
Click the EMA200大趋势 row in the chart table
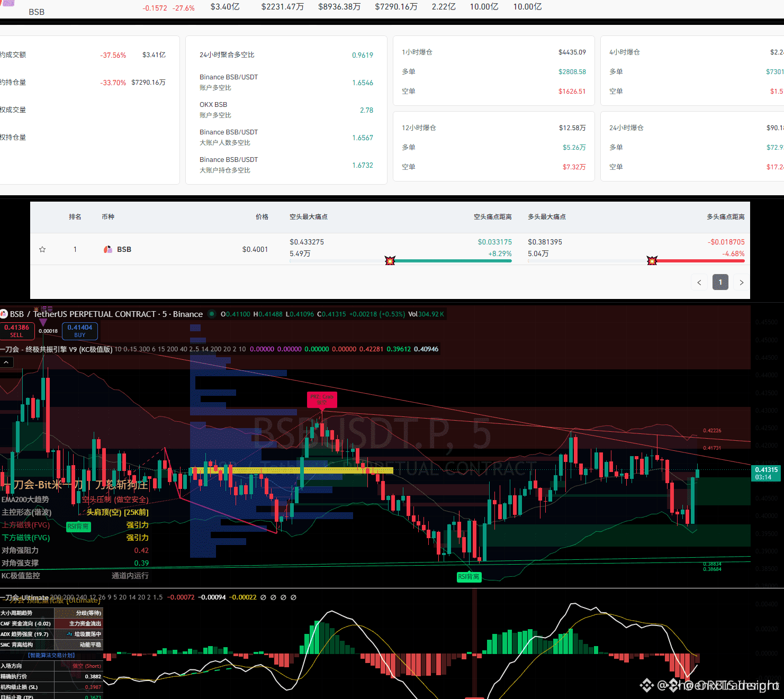[x=75, y=500]
